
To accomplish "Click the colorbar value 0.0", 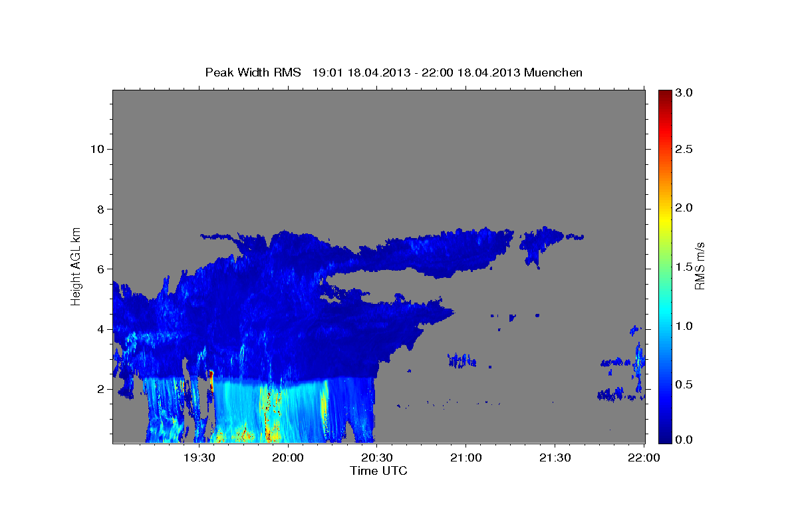I will (x=684, y=440).
